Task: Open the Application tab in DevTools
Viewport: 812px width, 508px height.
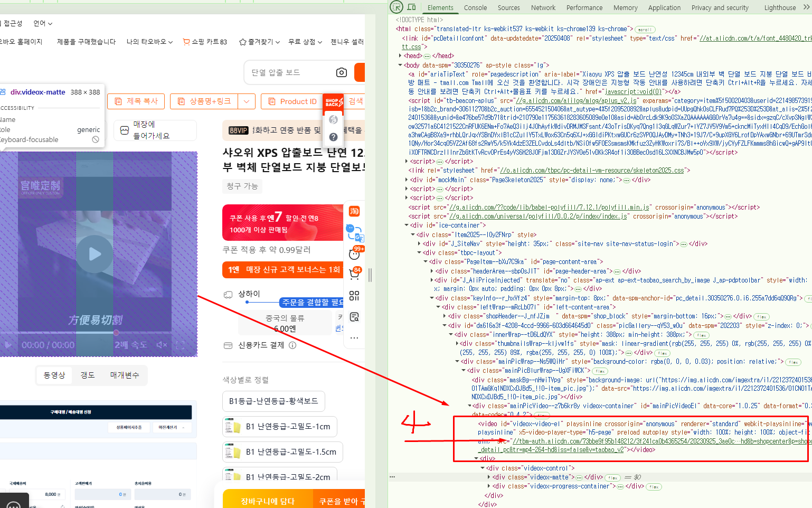Action: 664,7
